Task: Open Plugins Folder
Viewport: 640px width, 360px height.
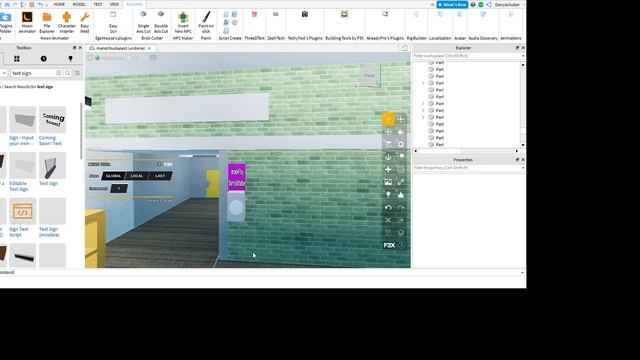Action: click(x=6, y=23)
